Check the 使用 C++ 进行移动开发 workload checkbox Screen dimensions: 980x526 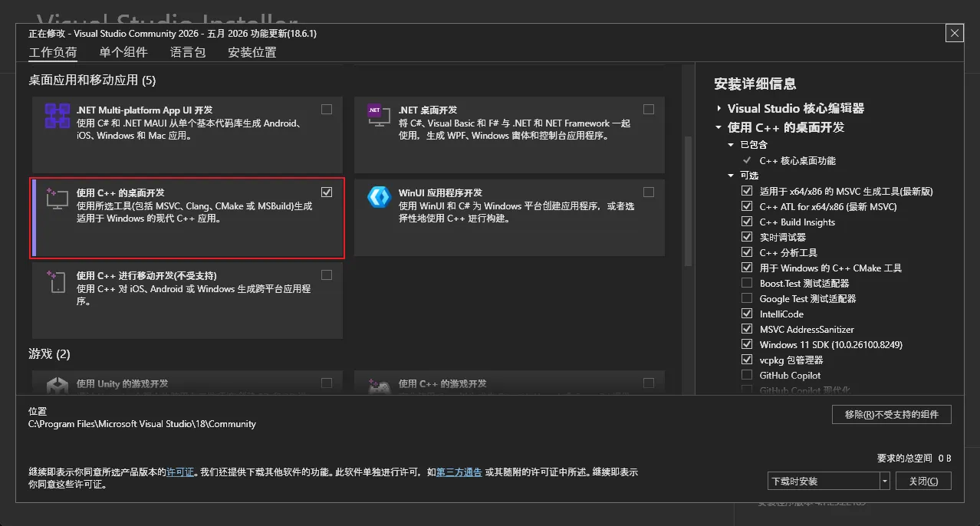pyautogui.click(x=327, y=275)
